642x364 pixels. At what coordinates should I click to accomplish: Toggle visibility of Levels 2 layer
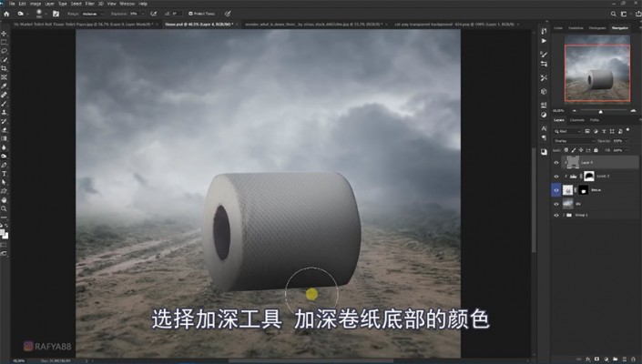point(556,177)
